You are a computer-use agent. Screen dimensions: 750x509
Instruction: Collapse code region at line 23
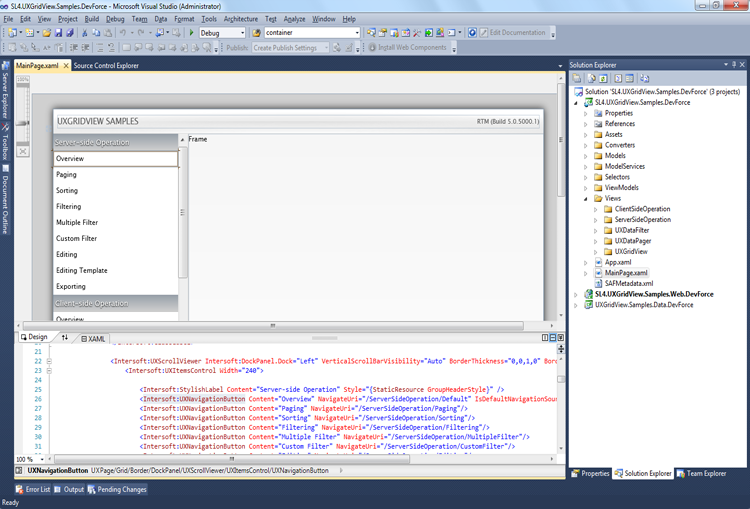[49, 371]
